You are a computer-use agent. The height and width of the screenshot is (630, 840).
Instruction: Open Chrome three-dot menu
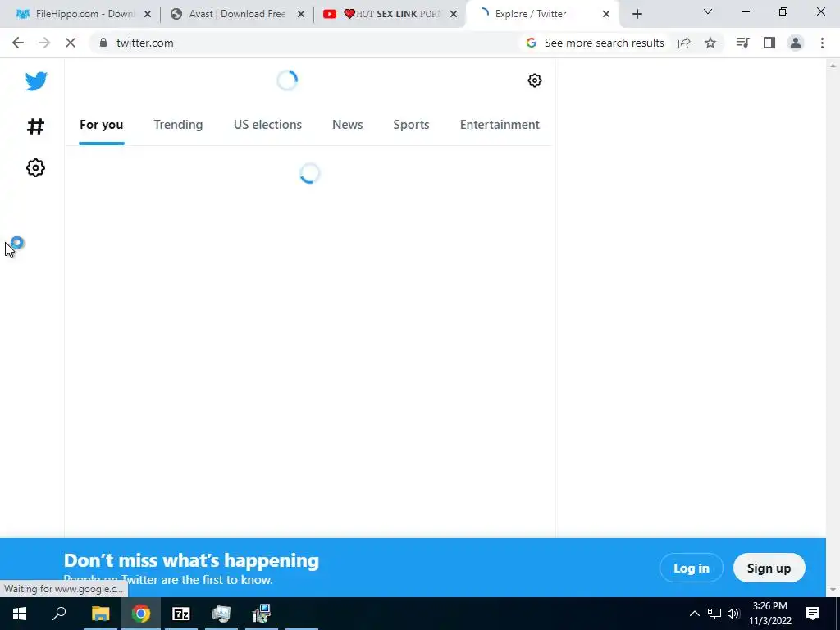(822, 43)
